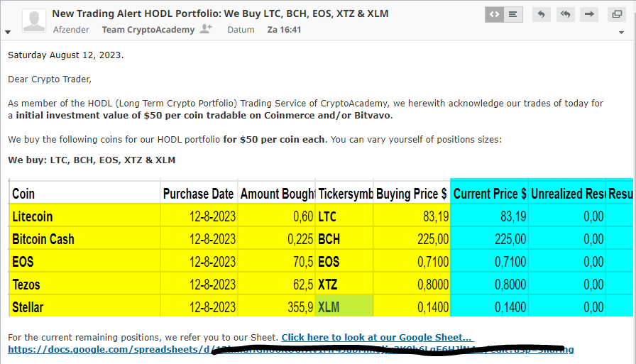Click the 'Purchase Date' column header
Image resolution: width=636 pixels, height=364 pixels.
click(198, 194)
